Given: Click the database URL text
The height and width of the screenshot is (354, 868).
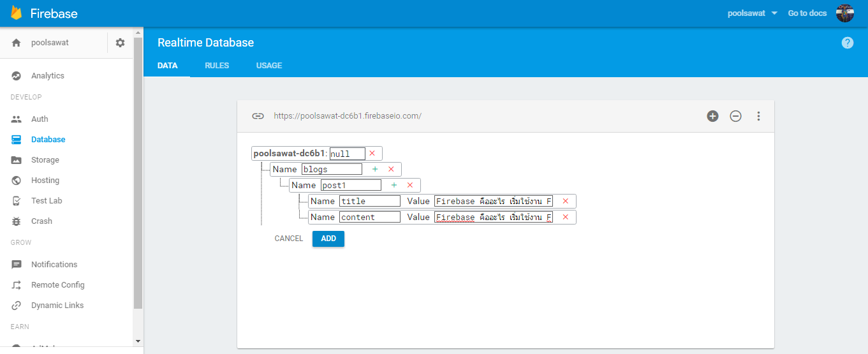Looking at the screenshot, I should (x=348, y=116).
